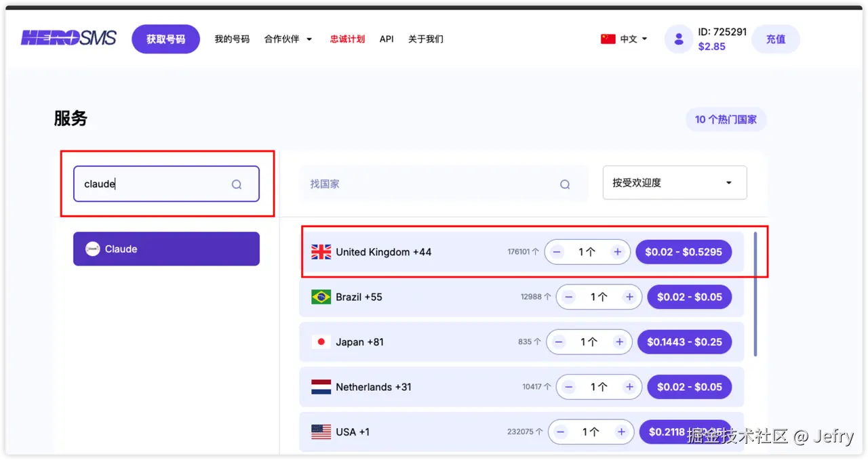Open 我的号码 menu item

232,39
